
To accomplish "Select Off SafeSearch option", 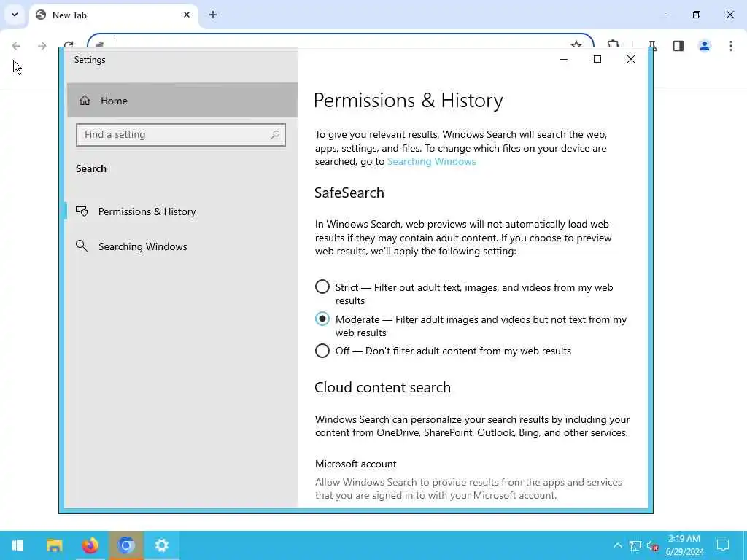I will pyautogui.click(x=322, y=351).
